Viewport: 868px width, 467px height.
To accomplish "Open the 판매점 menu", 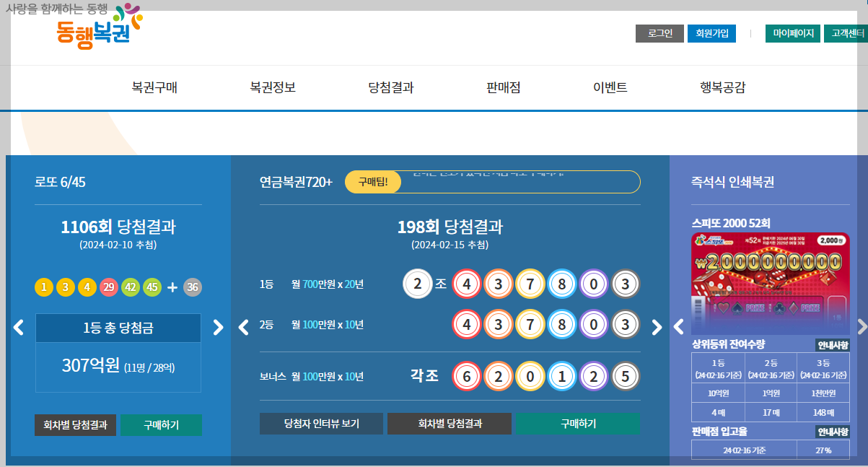I will coord(501,87).
